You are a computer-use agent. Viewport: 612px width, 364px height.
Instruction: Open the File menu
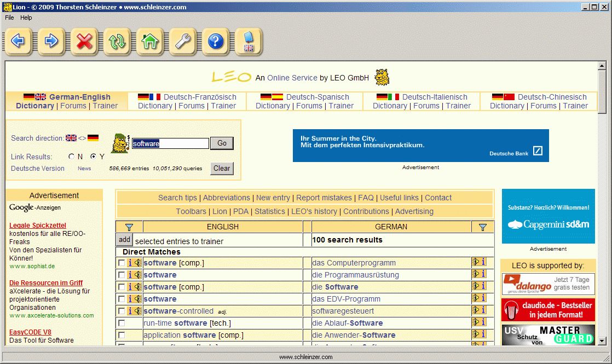pos(9,17)
